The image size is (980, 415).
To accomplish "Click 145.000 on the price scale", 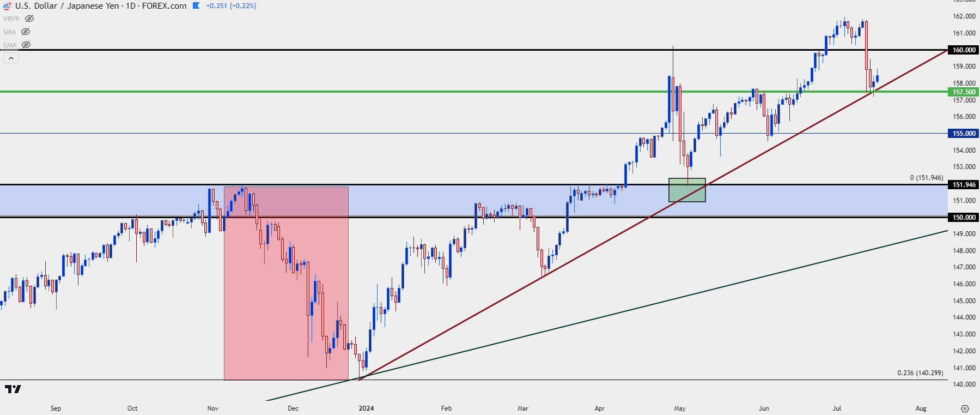I will [x=964, y=300].
